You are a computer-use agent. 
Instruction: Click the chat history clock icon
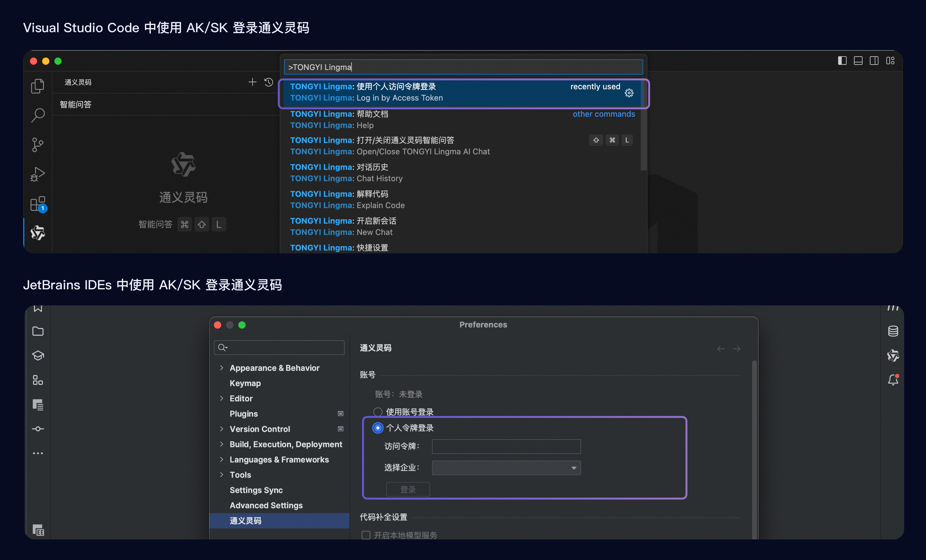coord(269,82)
